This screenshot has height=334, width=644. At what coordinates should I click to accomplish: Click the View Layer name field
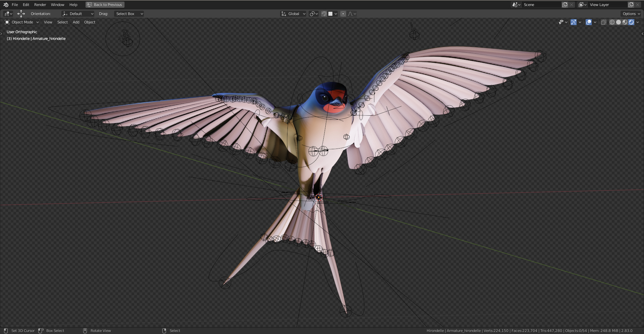(607, 5)
